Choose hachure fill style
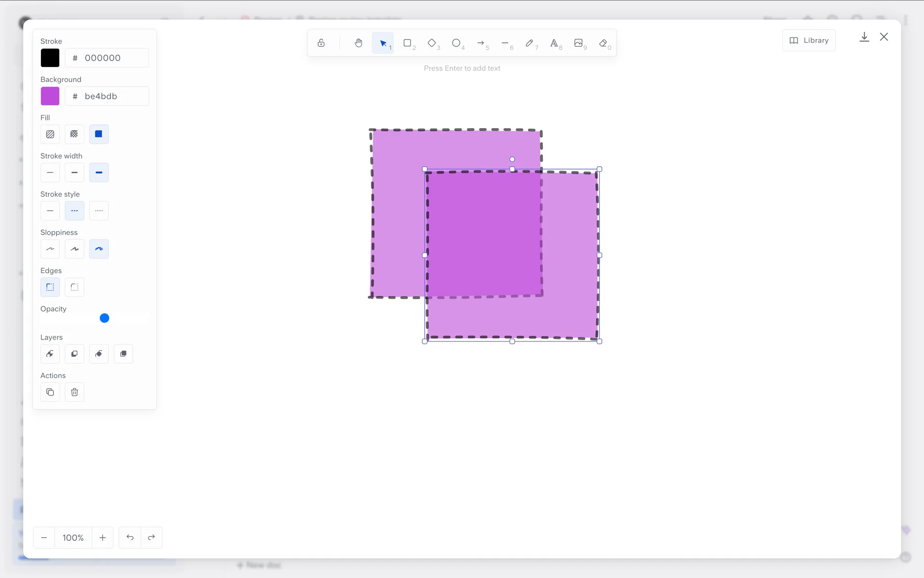 pos(50,134)
